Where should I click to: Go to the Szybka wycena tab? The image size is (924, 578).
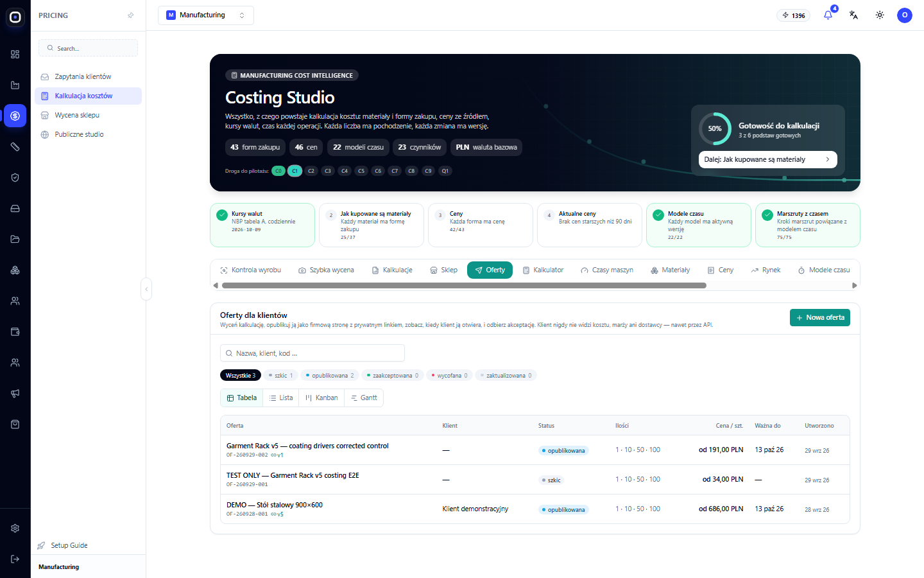[326, 270]
